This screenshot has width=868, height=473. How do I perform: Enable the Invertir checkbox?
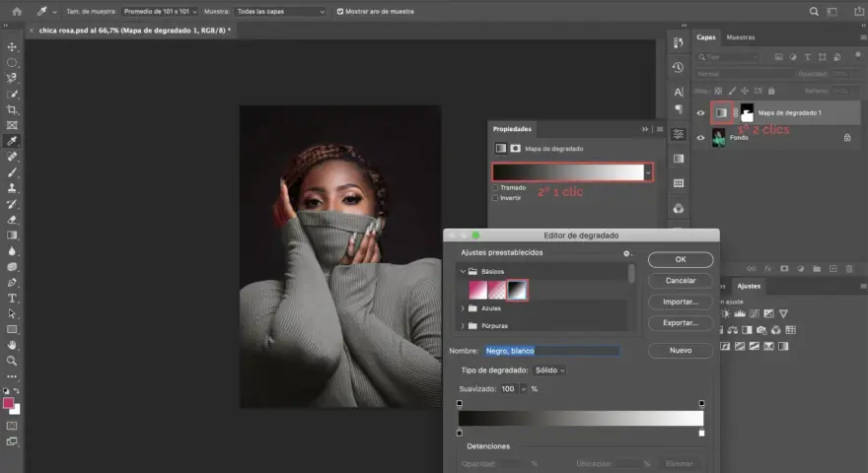[x=496, y=197]
